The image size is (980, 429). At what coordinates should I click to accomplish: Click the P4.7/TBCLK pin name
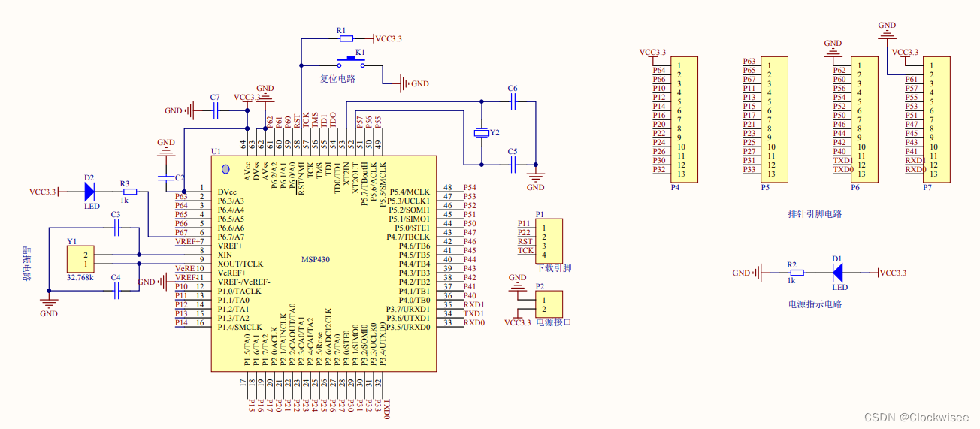click(409, 237)
